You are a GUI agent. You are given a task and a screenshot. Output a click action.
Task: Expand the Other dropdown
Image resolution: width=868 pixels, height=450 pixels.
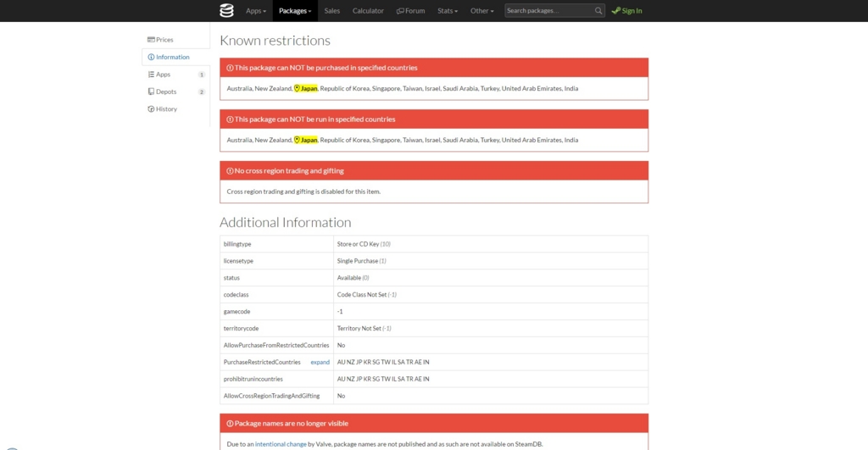pyautogui.click(x=481, y=10)
